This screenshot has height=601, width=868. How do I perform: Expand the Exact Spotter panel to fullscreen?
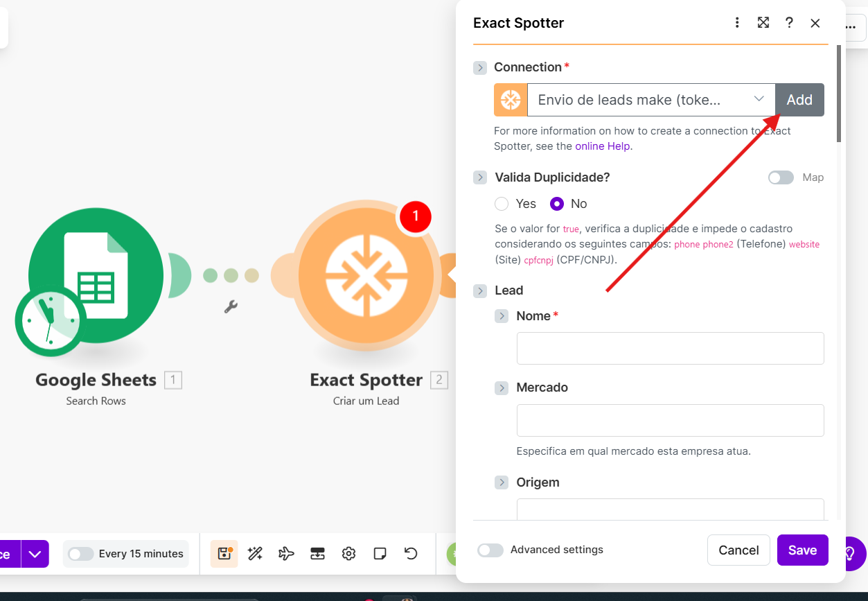coord(763,23)
